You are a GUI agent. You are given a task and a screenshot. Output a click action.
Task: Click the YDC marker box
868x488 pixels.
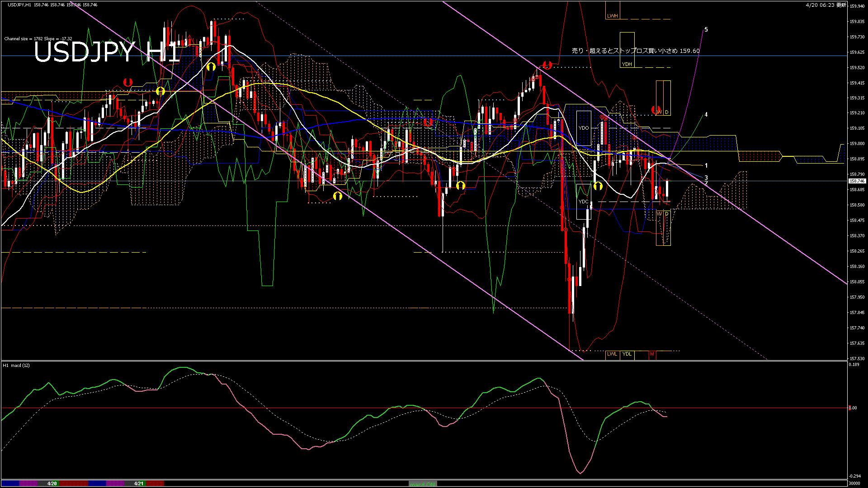coord(584,202)
